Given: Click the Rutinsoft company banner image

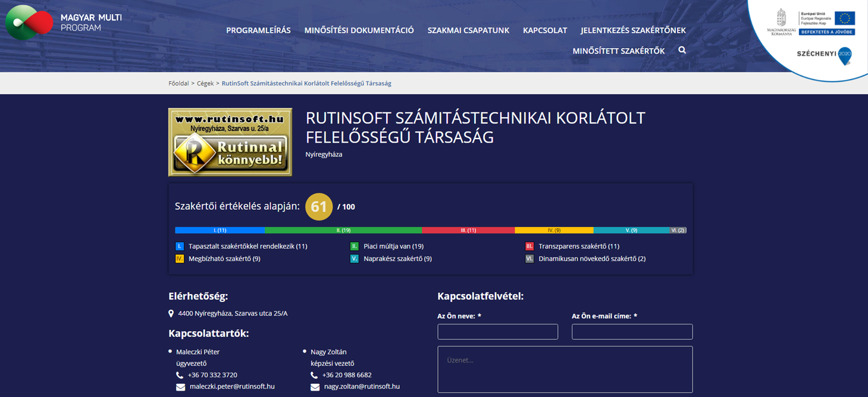Looking at the screenshot, I should tap(230, 142).
